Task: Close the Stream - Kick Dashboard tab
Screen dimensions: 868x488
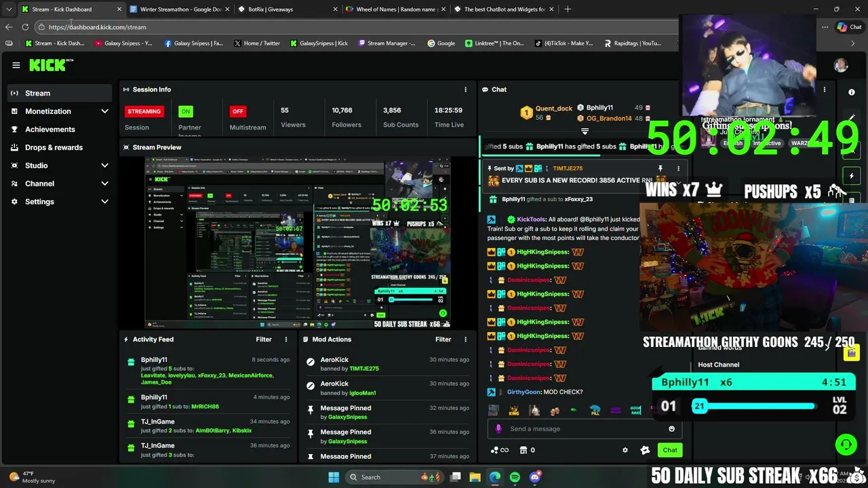Action: pyautogui.click(x=119, y=9)
